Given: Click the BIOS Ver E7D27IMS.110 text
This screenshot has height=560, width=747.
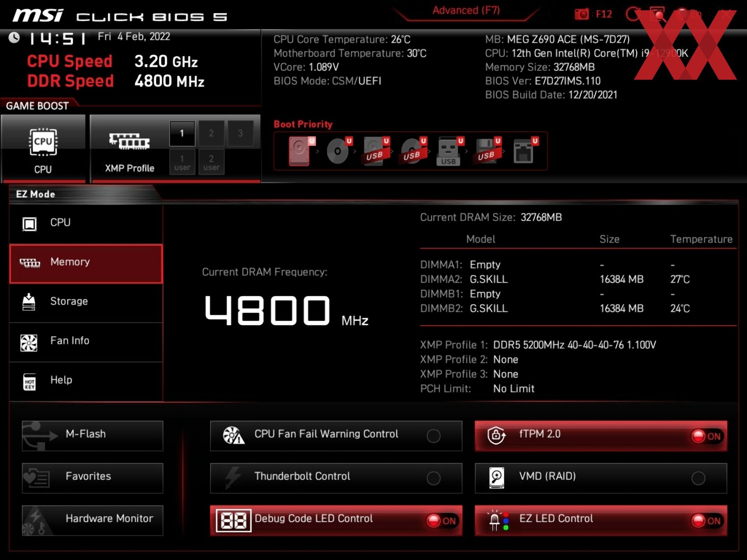Looking at the screenshot, I should (543, 81).
